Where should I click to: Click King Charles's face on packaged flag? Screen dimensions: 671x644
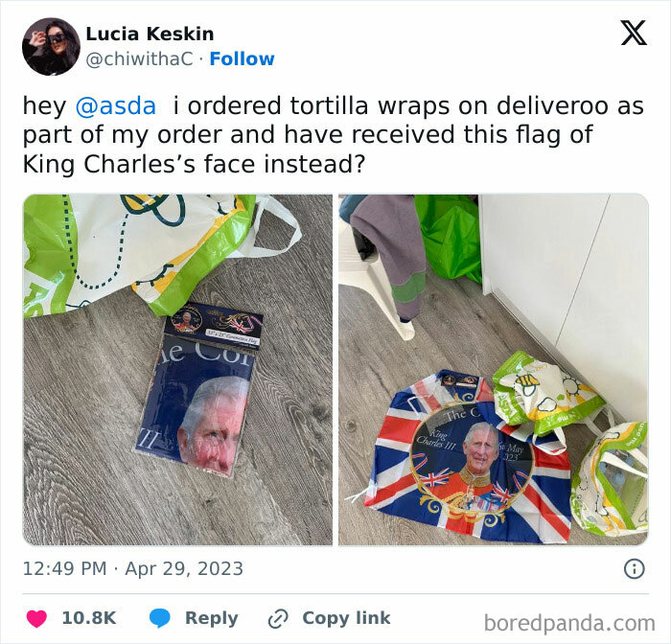pyautogui.click(x=213, y=424)
